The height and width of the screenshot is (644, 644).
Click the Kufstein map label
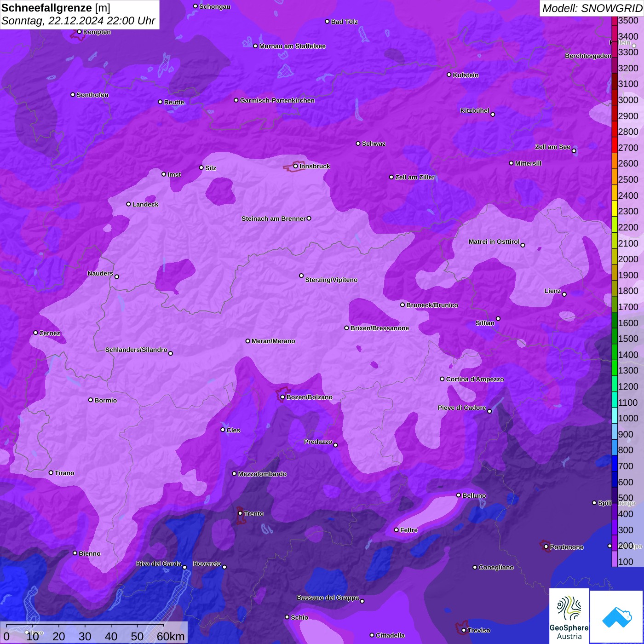coord(466,75)
